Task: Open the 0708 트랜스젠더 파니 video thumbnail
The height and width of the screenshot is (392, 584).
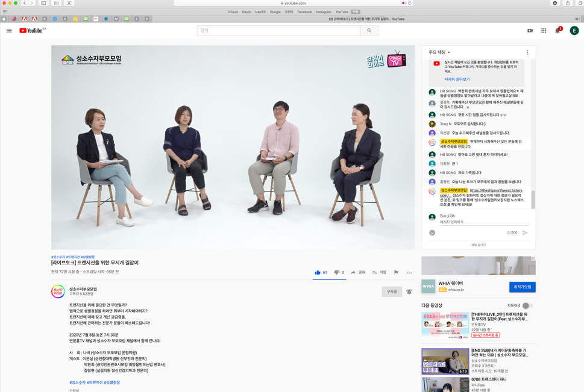Action: [445, 385]
